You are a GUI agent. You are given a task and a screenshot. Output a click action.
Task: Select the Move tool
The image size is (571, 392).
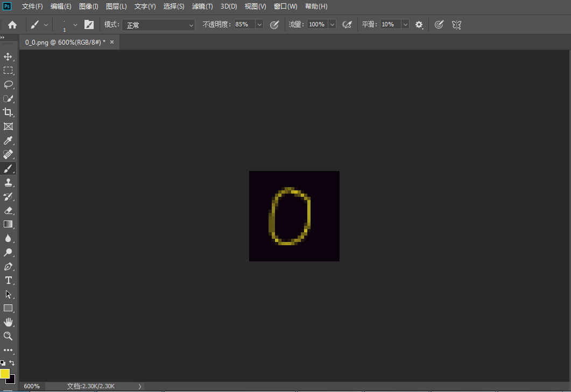[8, 56]
